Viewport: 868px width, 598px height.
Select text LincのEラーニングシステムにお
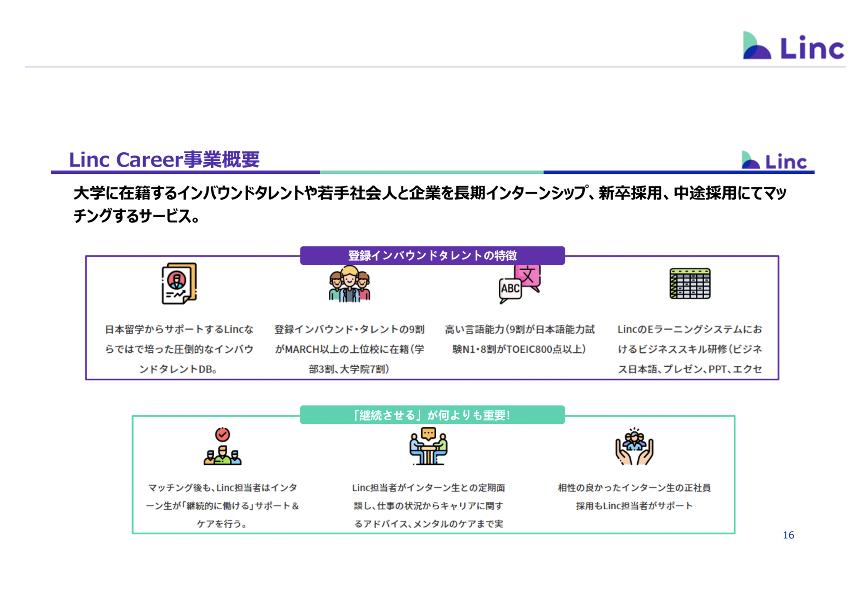click(x=690, y=329)
